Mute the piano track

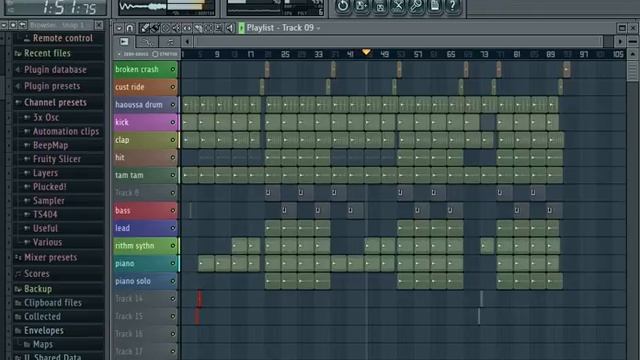coord(173,264)
